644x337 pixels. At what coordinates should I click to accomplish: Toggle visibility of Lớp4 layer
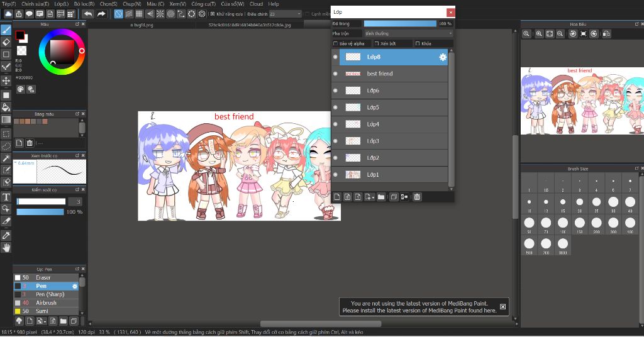click(x=335, y=124)
